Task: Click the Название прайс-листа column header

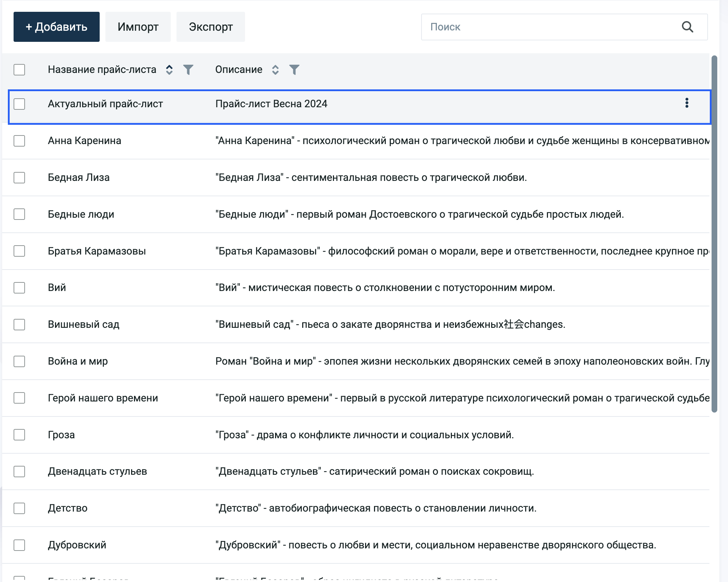Action: [x=102, y=69]
